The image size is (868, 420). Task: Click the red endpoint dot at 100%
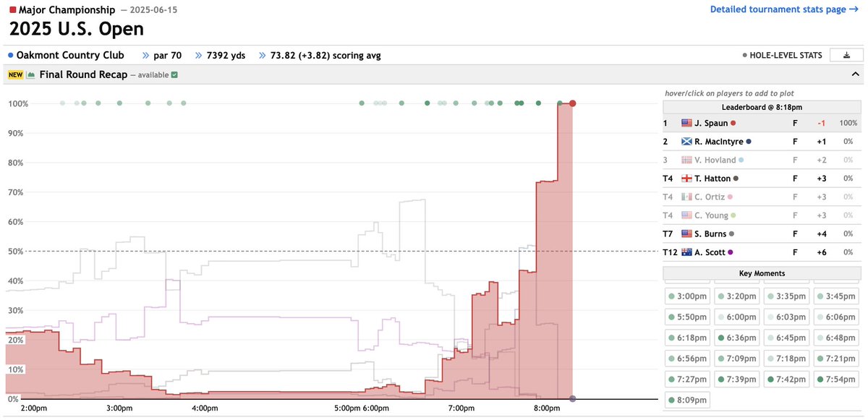pyautogui.click(x=573, y=103)
